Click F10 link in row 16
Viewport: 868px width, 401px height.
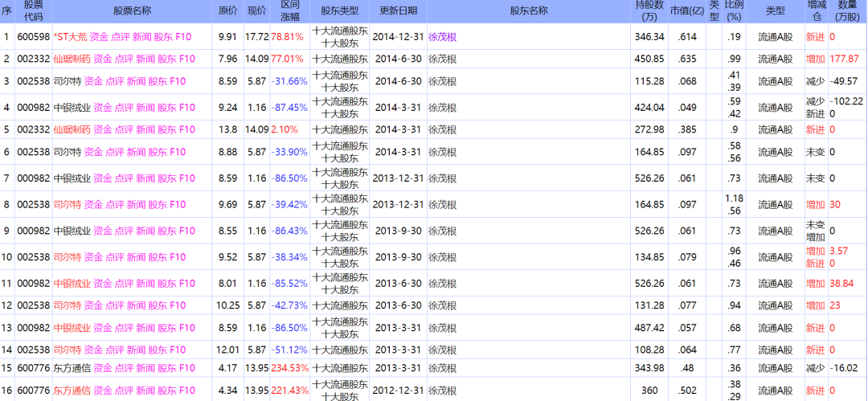coord(186,391)
